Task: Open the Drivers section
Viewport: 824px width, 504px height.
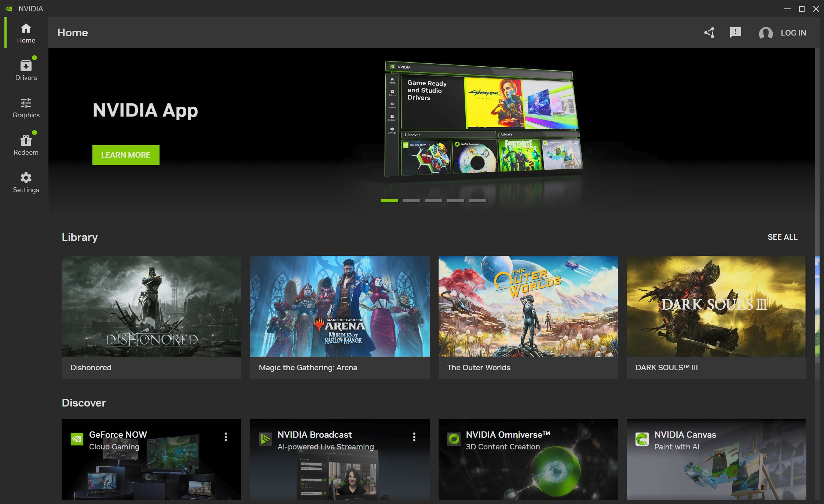Action: tap(26, 70)
